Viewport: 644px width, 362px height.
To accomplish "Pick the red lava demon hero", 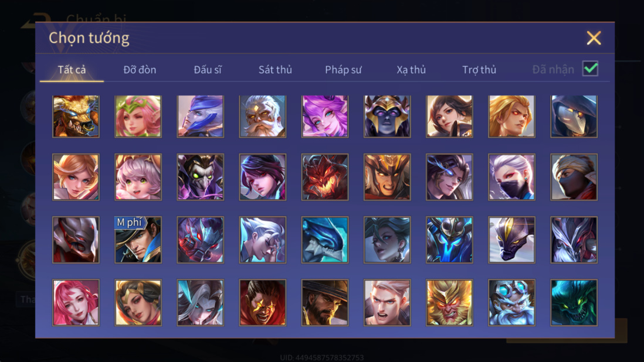I will coord(325,177).
